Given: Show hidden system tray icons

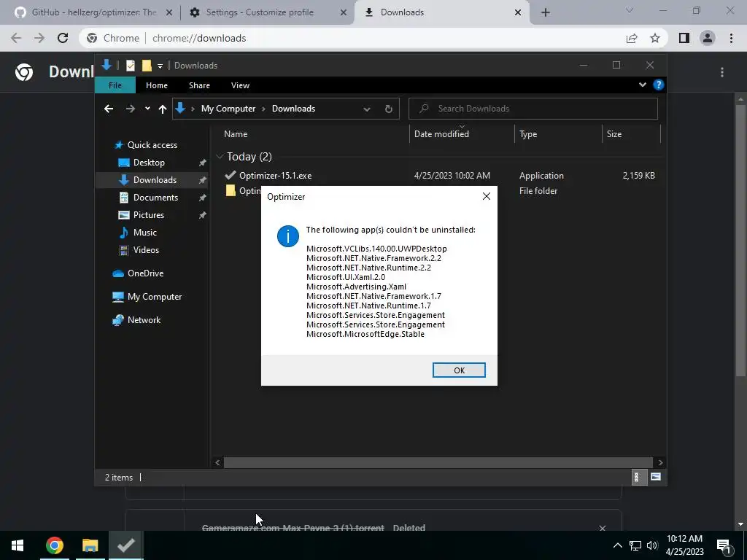Looking at the screenshot, I should 617,545.
